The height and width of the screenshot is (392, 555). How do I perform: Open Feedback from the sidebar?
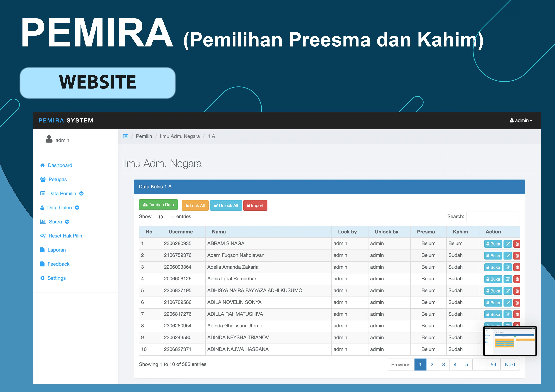[x=58, y=264]
